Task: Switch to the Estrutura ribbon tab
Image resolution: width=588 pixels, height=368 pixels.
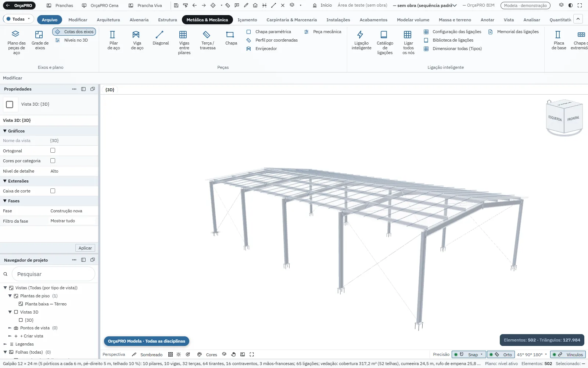Action: click(x=167, y=20)
